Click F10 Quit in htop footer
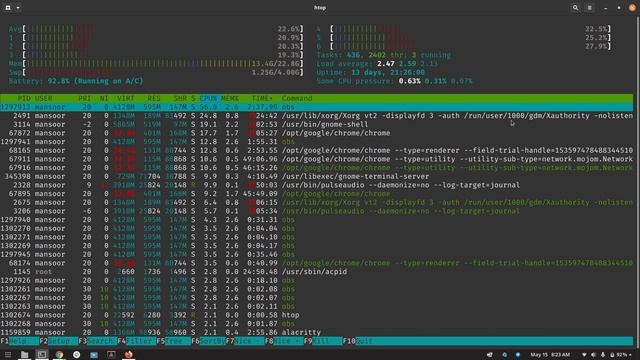The image size is (640, 360). (358, 341)
